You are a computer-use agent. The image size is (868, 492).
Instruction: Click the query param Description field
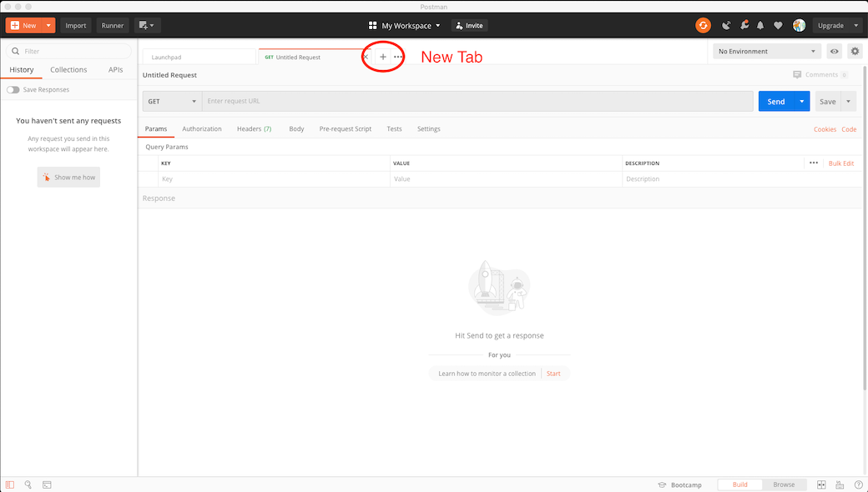tap(742, 179)
